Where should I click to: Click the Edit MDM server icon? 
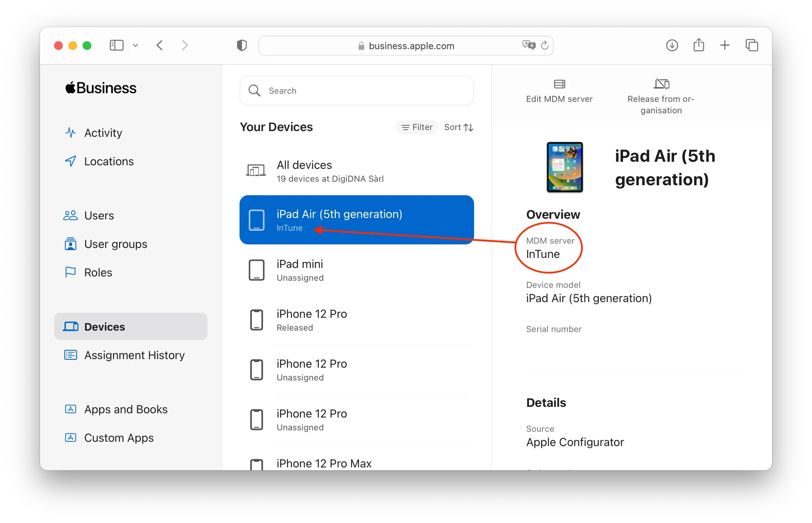pyautogui.click(x=559, y=84)
